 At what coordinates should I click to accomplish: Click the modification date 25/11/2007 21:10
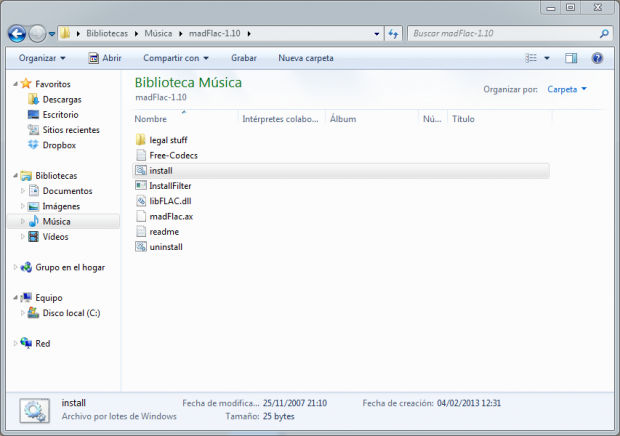click(x=295, y=403)
